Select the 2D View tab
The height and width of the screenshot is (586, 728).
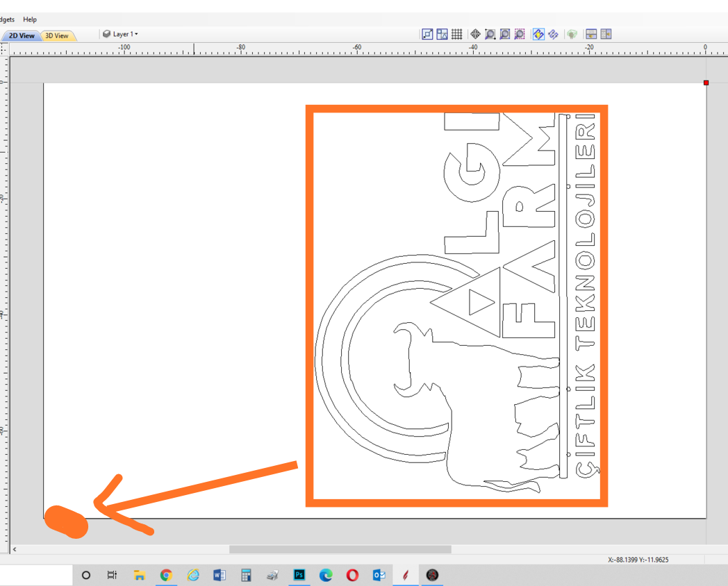click(x=22, y=35)
